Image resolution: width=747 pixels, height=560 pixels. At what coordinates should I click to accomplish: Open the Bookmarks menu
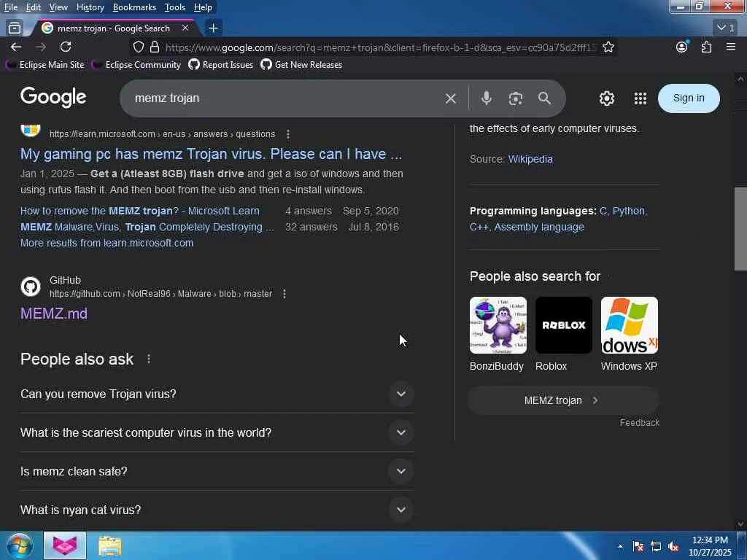pyautogui.click(x=134, y=7)
